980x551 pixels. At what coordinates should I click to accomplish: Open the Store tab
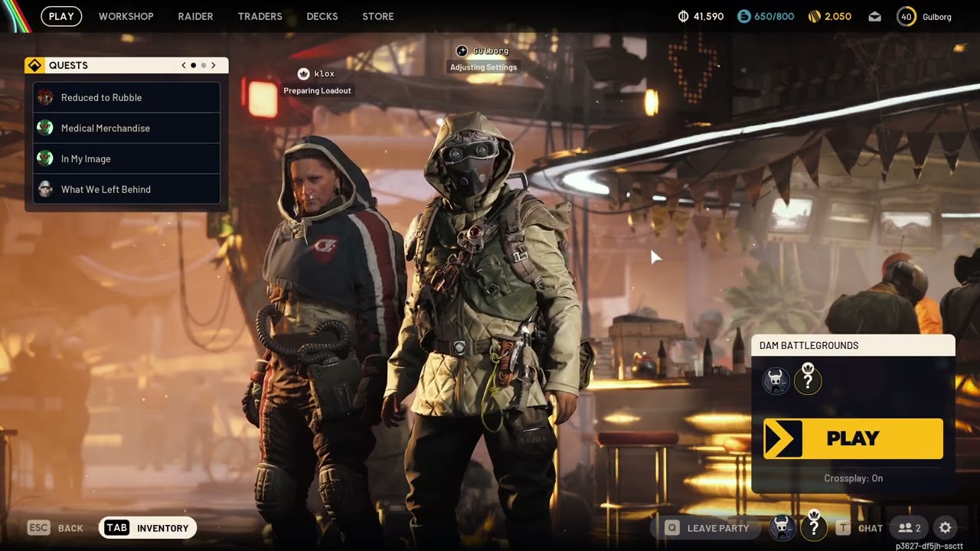(378, 16)
